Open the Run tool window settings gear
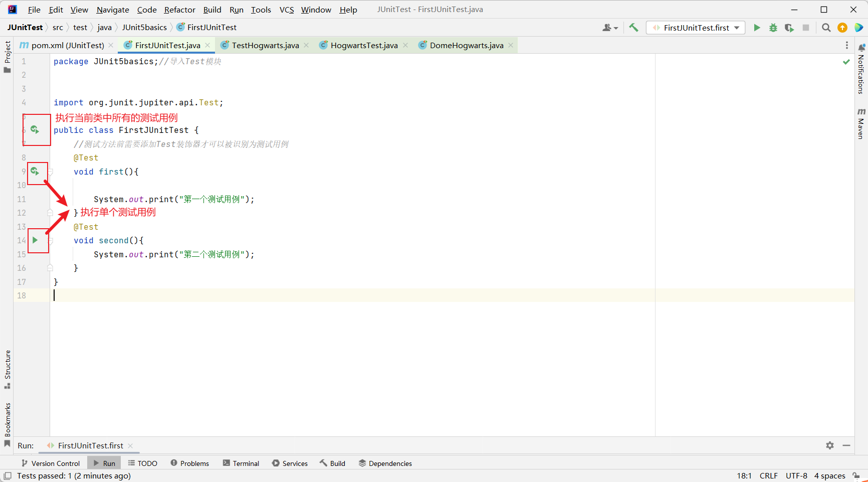The height and width of the screenshot is (482, 868). tap(830, 445)
